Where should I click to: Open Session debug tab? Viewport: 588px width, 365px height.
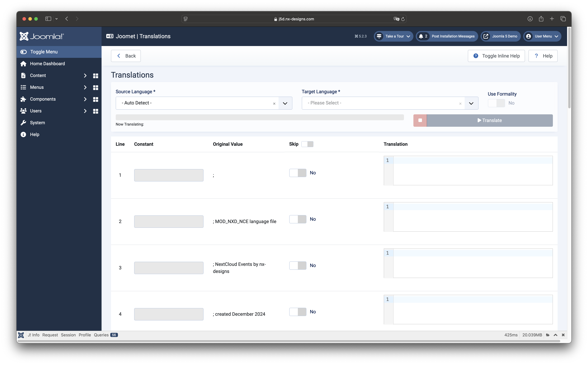click(x=68, y=335)
